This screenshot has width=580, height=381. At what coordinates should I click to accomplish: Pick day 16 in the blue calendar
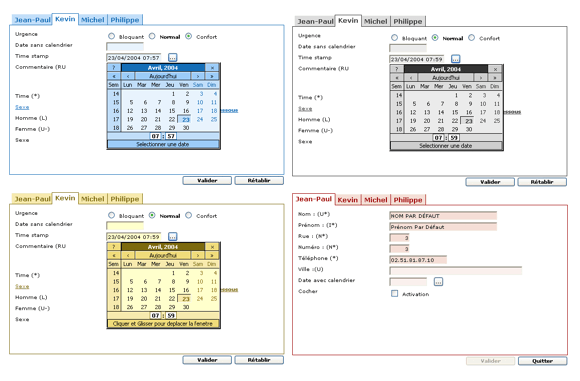click(186, 111)
